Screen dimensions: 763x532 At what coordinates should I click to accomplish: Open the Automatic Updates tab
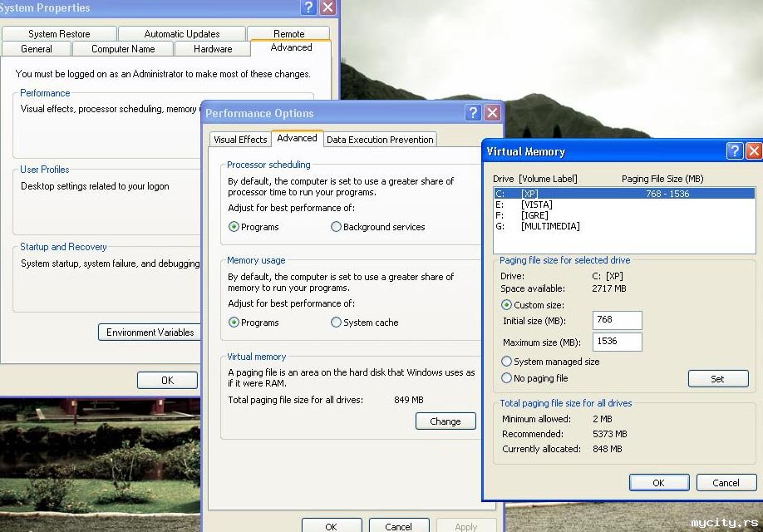pos(181,33)
